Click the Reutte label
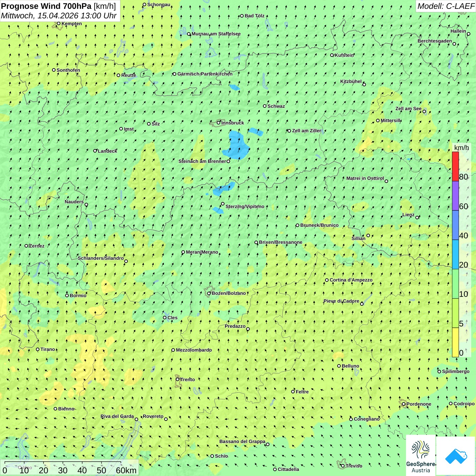 (129, 75)
